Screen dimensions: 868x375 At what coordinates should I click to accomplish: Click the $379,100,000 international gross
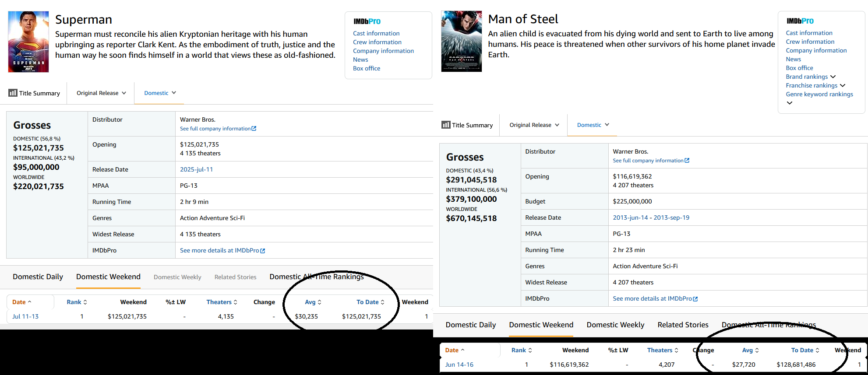471,199
